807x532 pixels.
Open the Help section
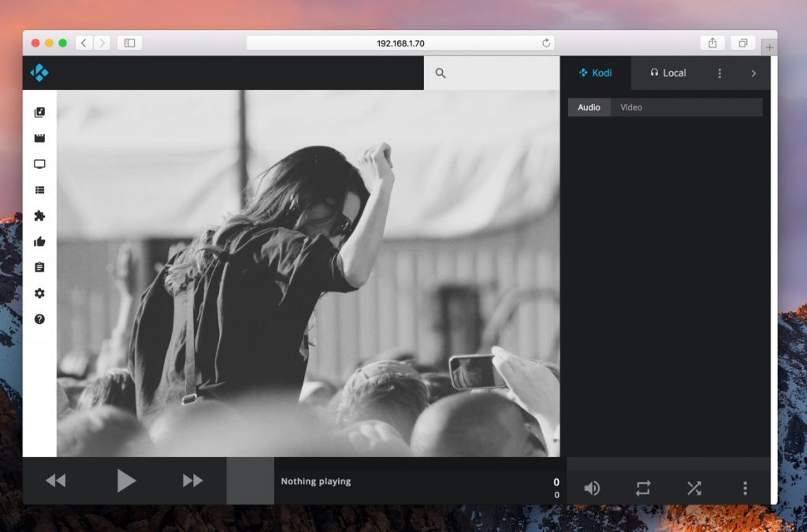coord(39,319)
